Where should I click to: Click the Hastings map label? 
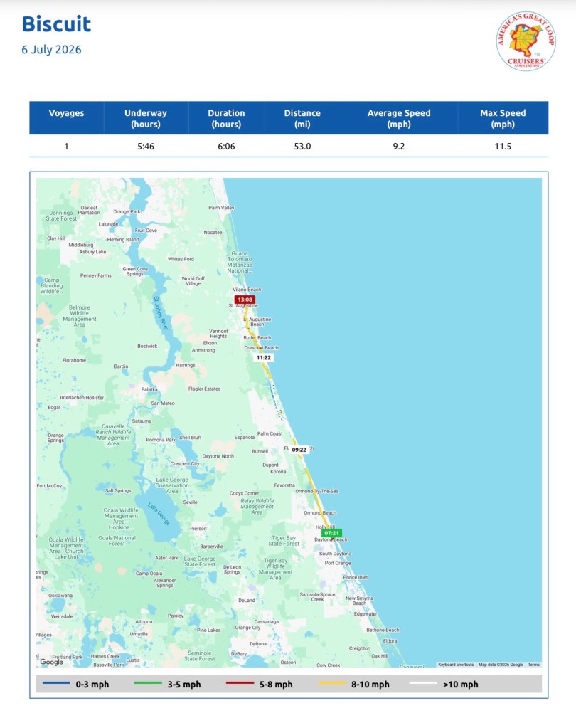(x=185, y=365)
